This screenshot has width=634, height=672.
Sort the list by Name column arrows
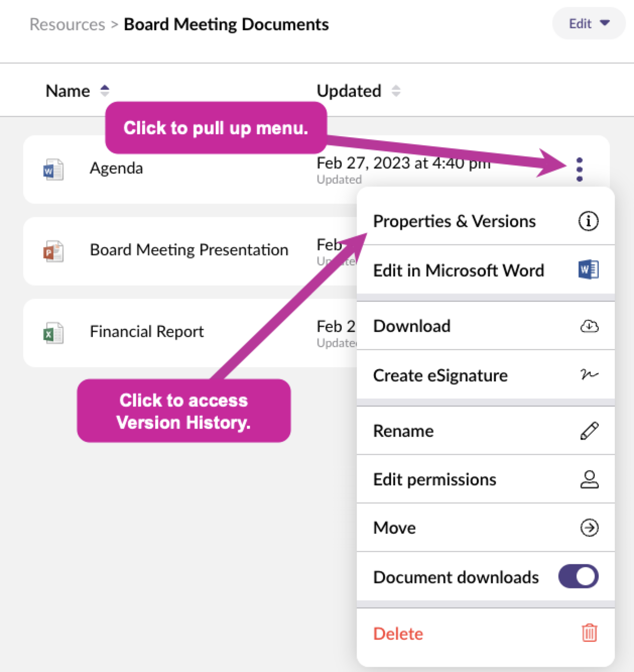click(105, 91)
